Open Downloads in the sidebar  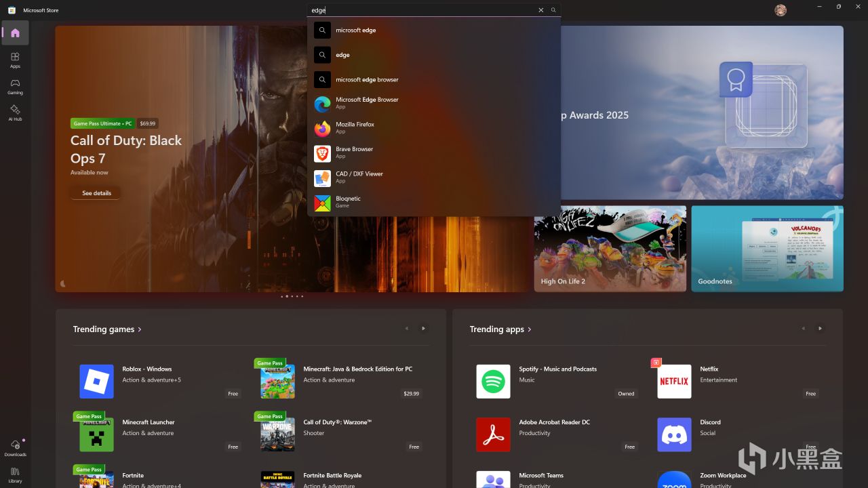(15, 448)
